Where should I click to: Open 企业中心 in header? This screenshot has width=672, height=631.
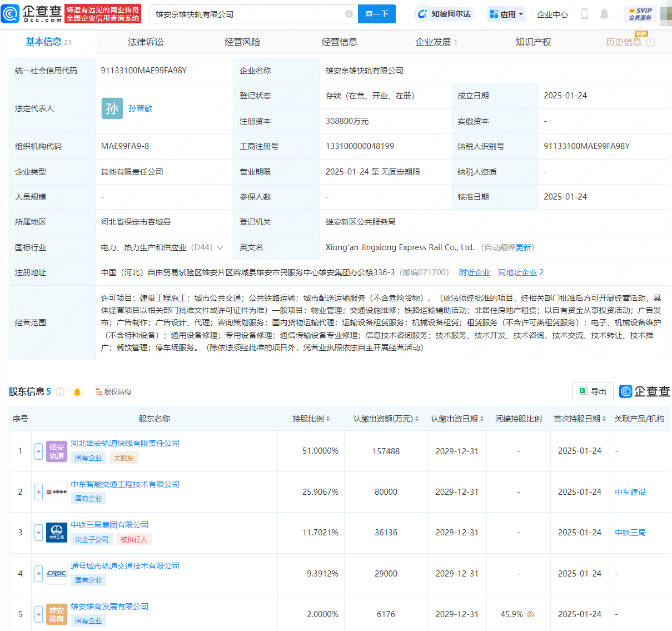[x=552, y=14]
